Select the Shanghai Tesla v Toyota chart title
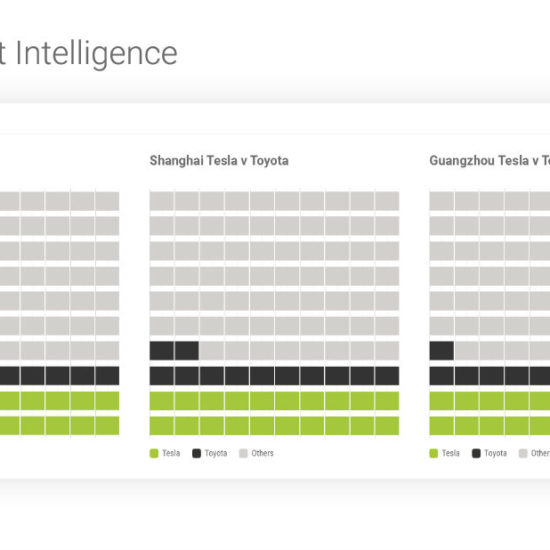This screenshot has height=550, width=550. point(219,161)
